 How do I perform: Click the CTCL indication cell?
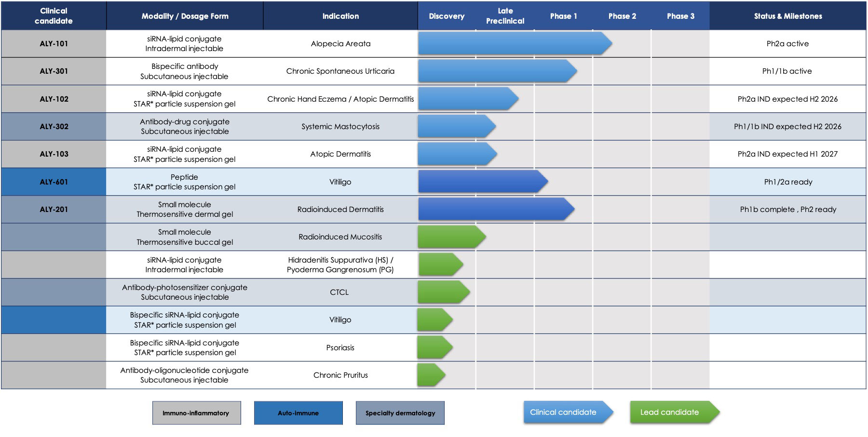click(339, 292)
